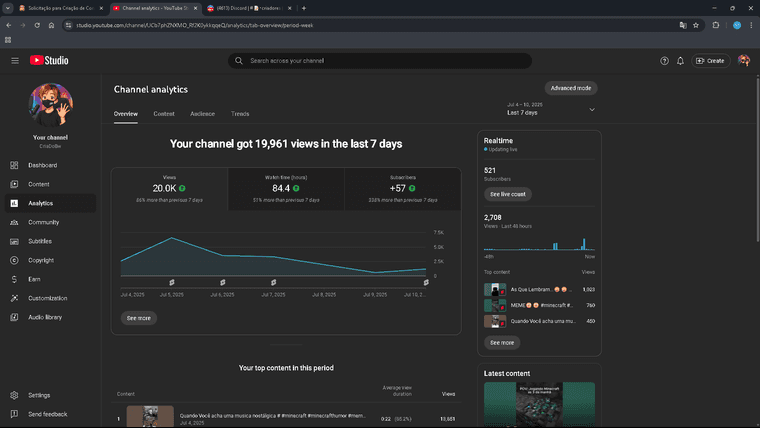
Task: Switch to the Content analytics tab
Action: click(164, 114)
